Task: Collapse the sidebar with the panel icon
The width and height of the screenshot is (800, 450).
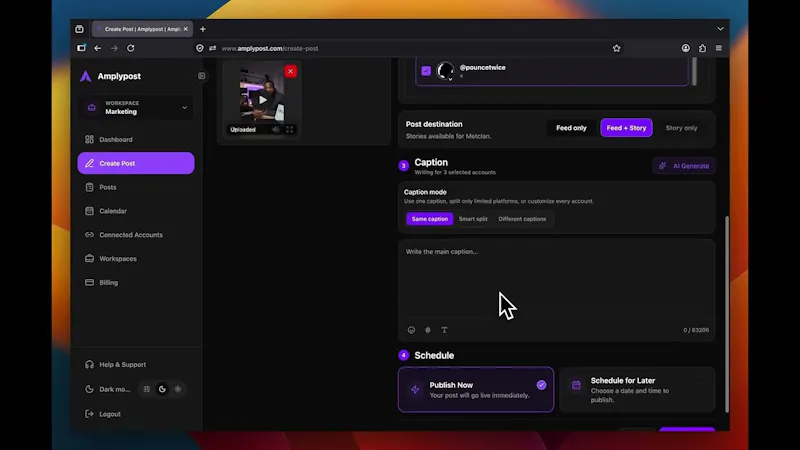Action: click(x=202, y=76)
